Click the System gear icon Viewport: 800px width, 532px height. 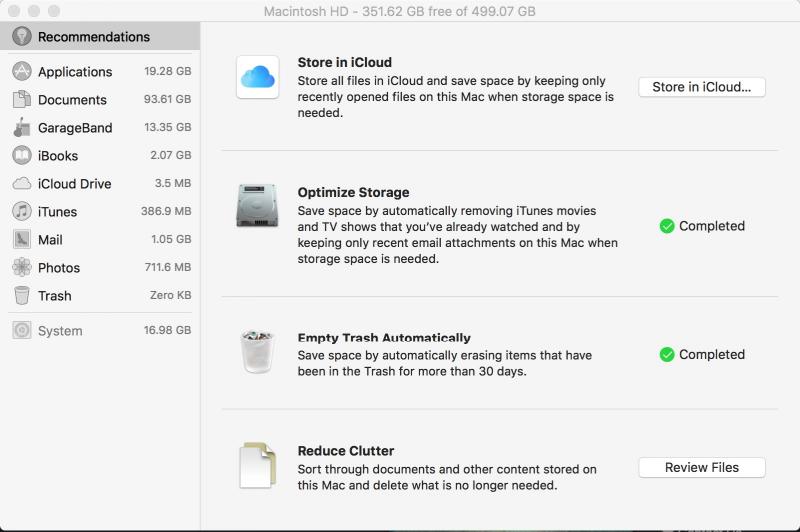pos(21,331)
